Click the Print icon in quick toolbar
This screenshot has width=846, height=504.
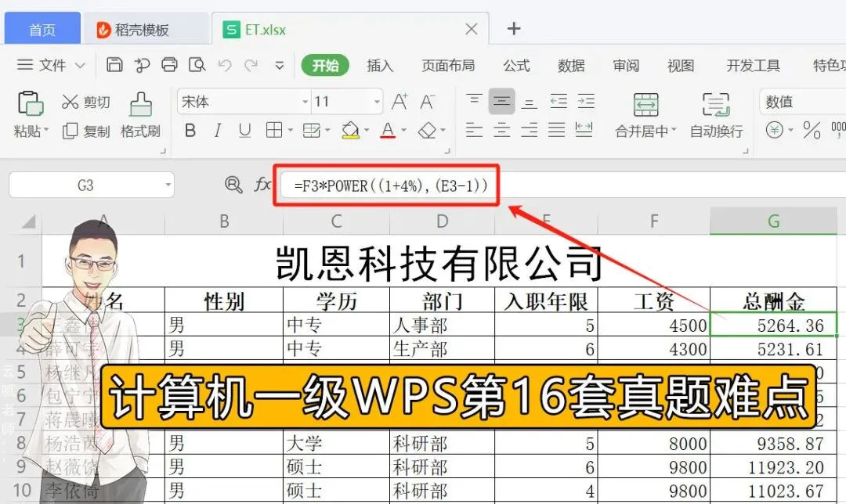tap(169, 65)
